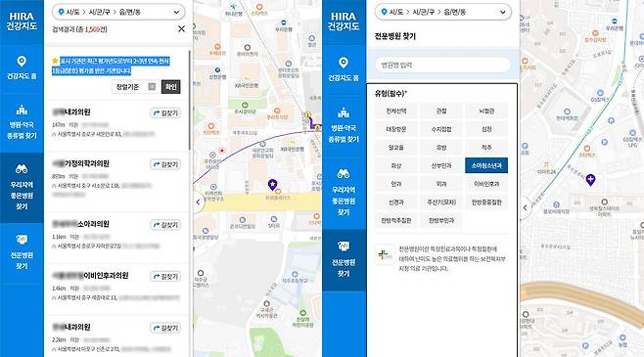Click 길찾기 for the 147m 내과의원 result

point(165,112)
